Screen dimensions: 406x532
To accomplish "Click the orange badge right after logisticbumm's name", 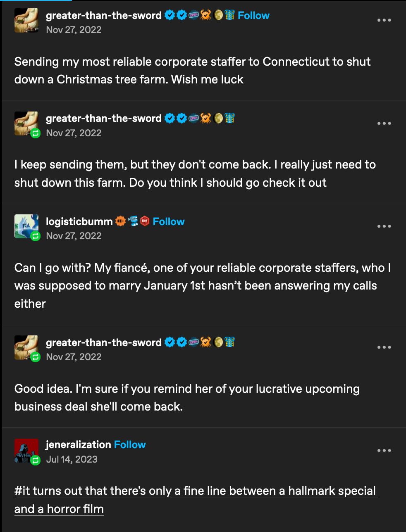I will 120,221.
